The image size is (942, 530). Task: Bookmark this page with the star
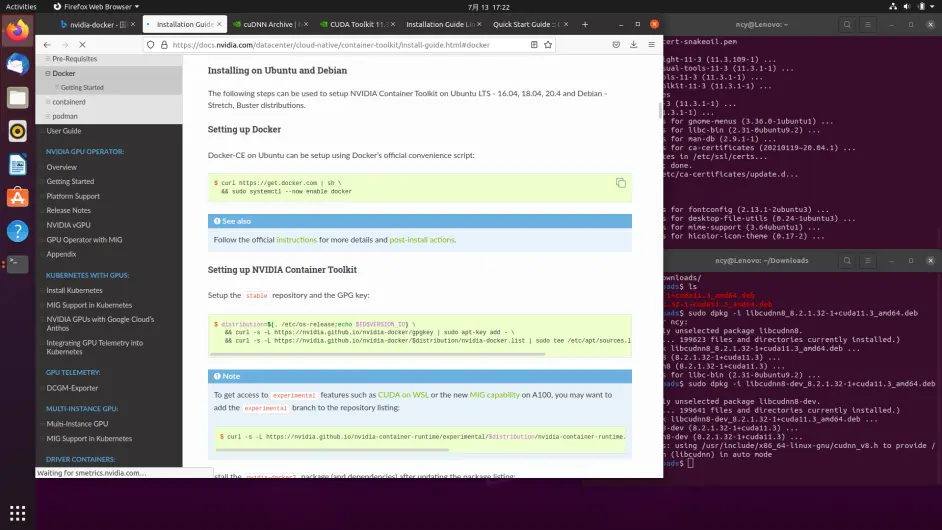(x=548, y=44)
